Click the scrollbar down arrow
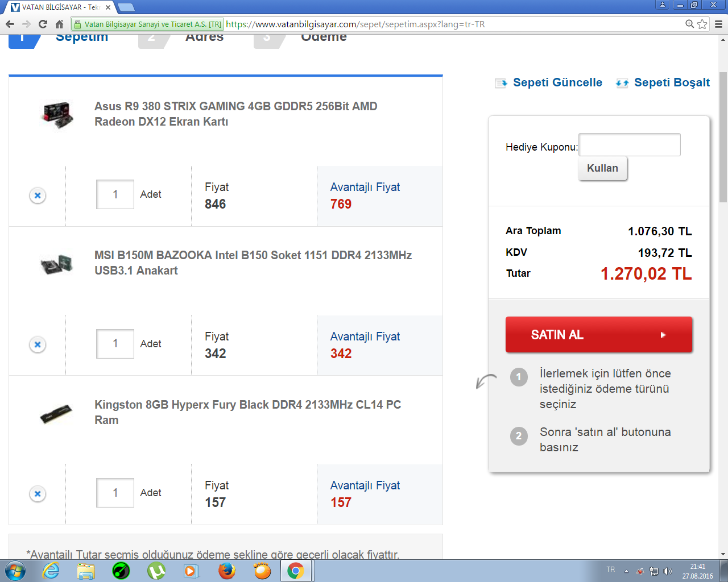 pos(723,554)
